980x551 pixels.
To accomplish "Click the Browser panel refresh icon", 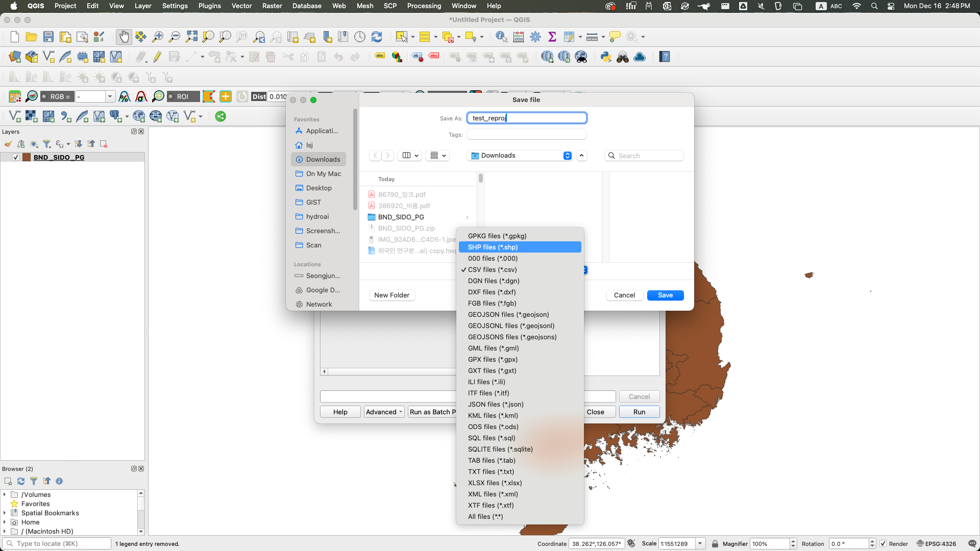I will 21,481.
